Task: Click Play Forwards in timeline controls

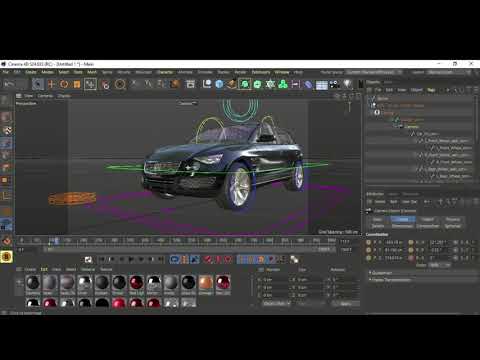Action: click(x=131, y=259)
